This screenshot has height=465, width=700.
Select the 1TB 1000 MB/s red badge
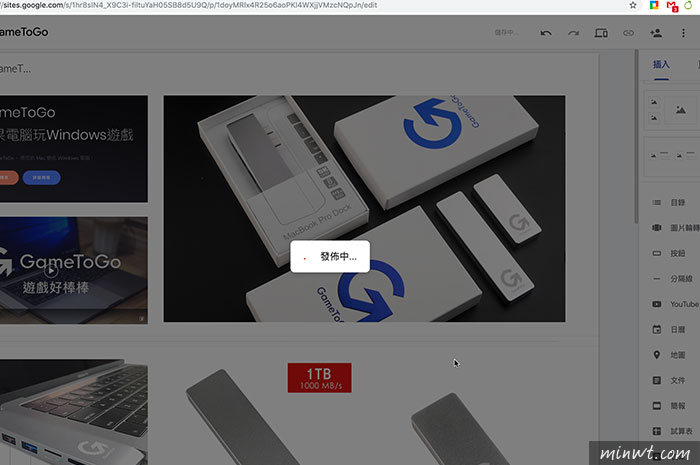coord(320,378)
